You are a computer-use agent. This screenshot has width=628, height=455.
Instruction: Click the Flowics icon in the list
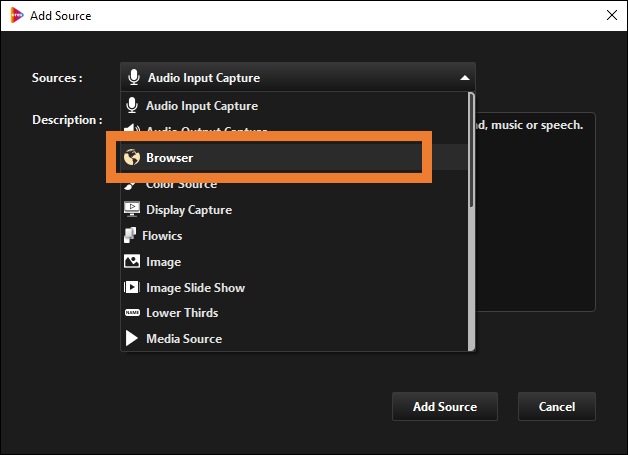[130, 235]
